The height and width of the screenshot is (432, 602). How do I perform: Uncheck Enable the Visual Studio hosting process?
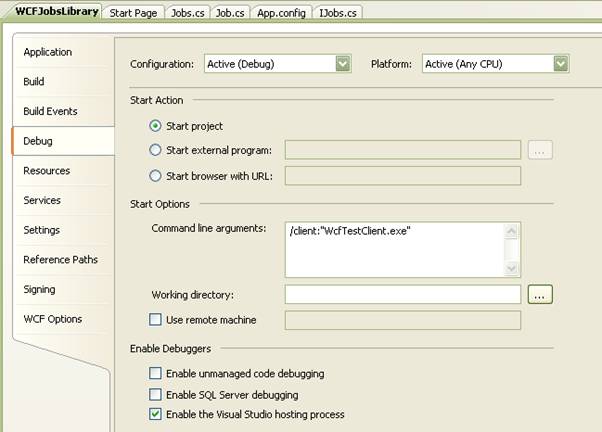[155, 414]
